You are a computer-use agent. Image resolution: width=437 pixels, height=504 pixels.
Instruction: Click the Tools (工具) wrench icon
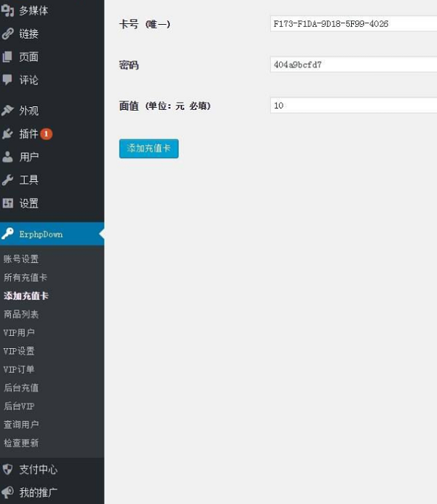pos(7,180)
